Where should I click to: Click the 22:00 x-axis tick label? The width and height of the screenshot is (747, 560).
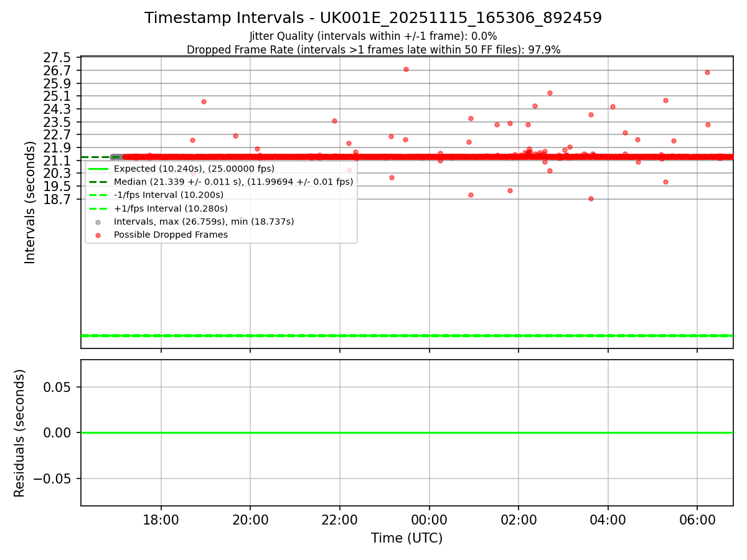coord(340,520)
